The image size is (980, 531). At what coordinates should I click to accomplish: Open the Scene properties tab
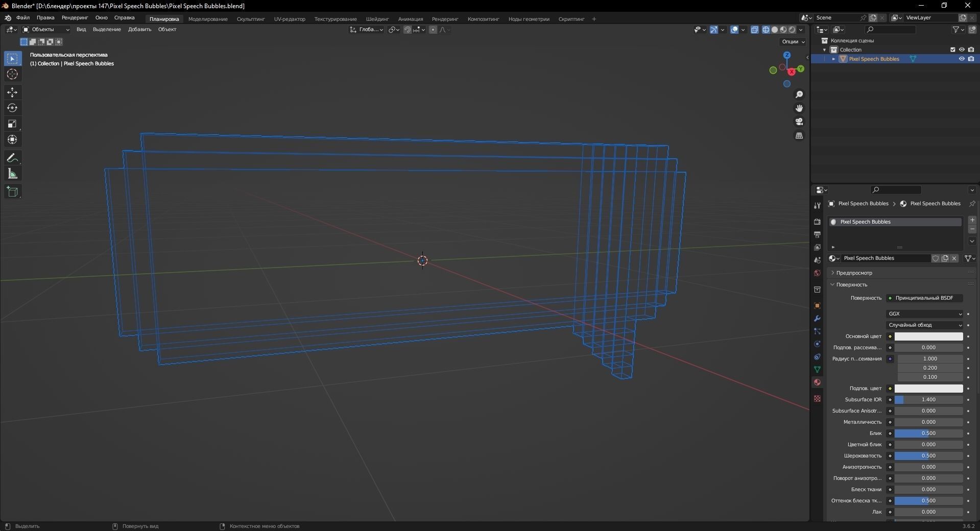(x=817, y=260)
